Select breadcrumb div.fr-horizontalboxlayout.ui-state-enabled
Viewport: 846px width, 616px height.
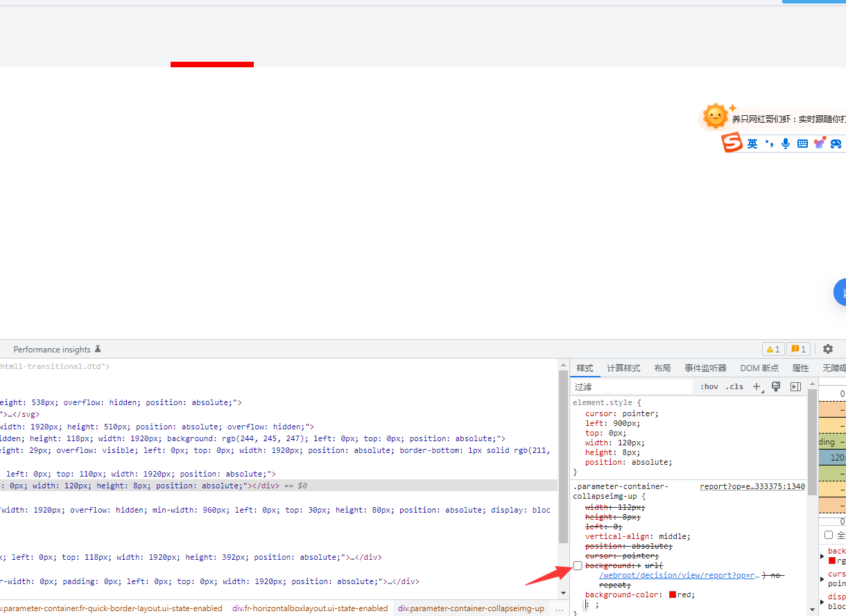[310, 608]
